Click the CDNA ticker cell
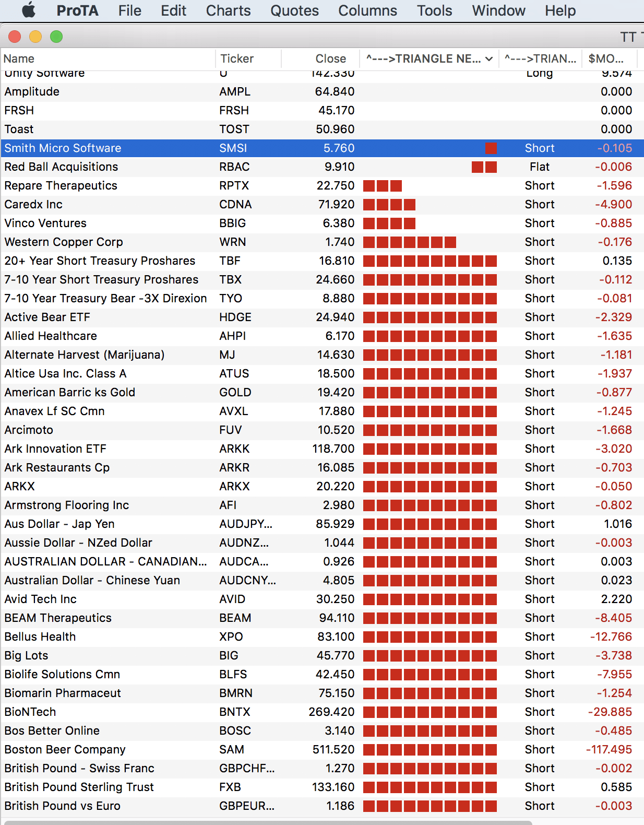 (235, 205)
